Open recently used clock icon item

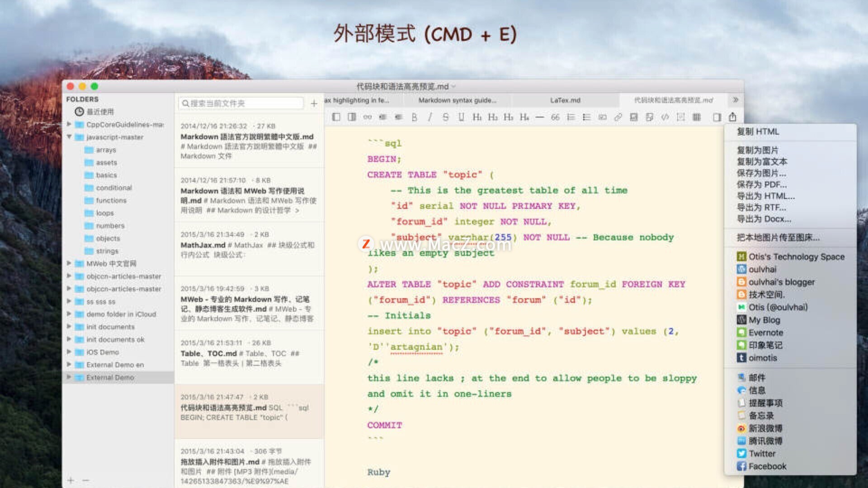tap(79, 111)
